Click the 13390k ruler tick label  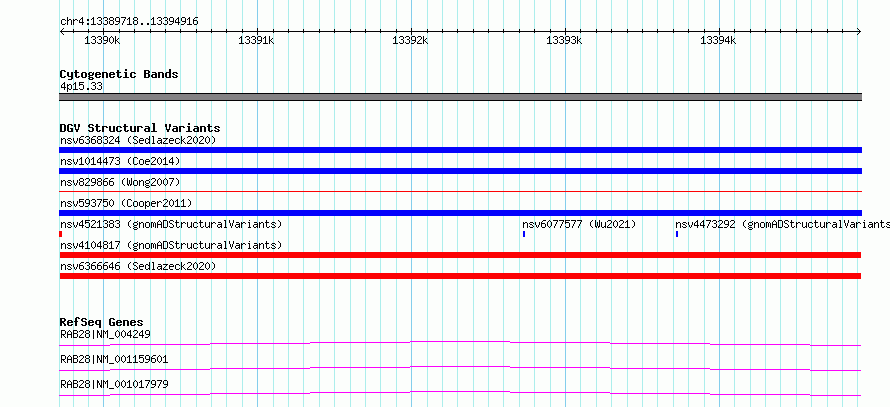click(102, 40)
